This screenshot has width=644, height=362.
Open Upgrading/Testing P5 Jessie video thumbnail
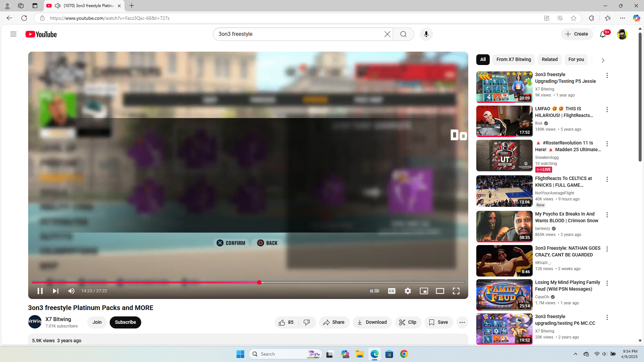click(x=504, y=87)
